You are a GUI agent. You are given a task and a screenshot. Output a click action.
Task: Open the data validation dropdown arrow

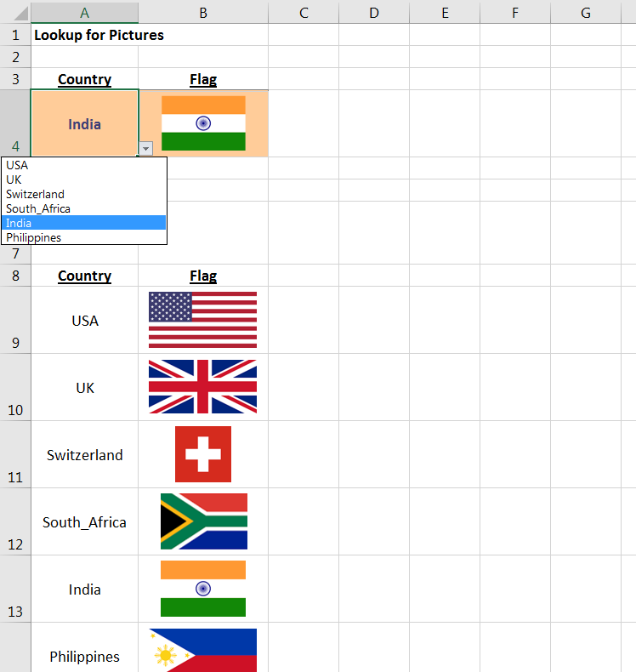(145, 148)
